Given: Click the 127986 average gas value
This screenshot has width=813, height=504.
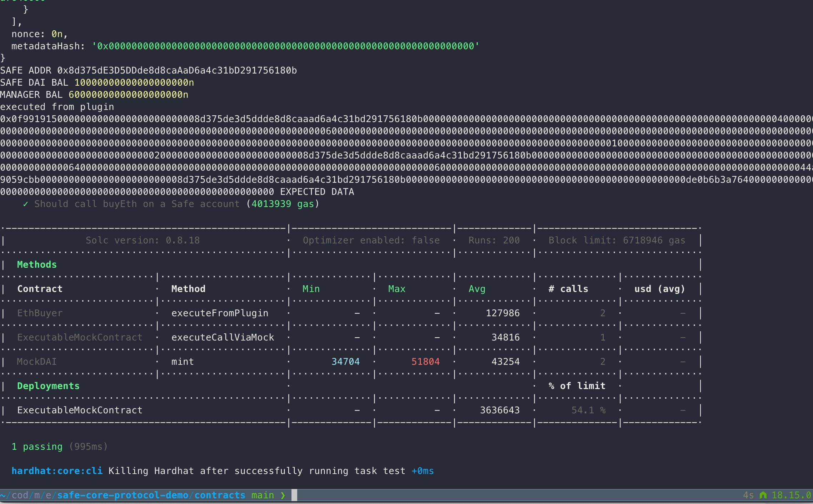Looking at the screenshot, I should coord(503,313).
